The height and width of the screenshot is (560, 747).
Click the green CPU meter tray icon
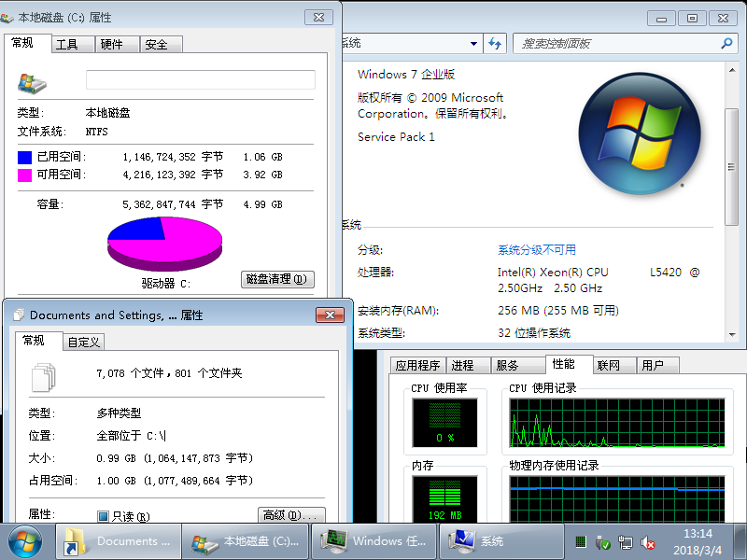tap(580, 541)
